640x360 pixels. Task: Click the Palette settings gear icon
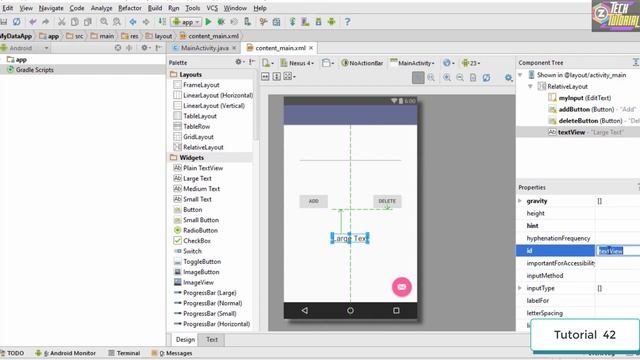(239, 62)
